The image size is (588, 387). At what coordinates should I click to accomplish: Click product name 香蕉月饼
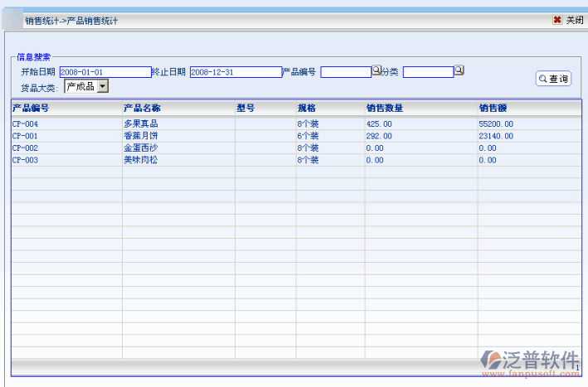tap(141, 136)
